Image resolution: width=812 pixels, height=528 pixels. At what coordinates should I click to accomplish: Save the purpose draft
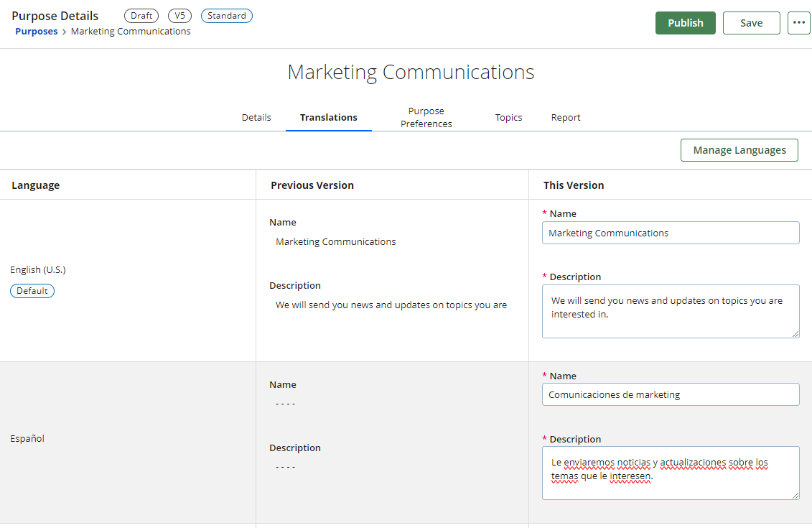pyautogui.click(x=751, y=23)
